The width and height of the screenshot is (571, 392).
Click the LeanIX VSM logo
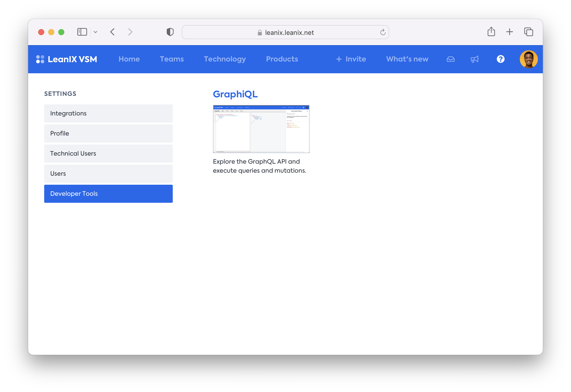pyautogui.click(x=67, y=59)
